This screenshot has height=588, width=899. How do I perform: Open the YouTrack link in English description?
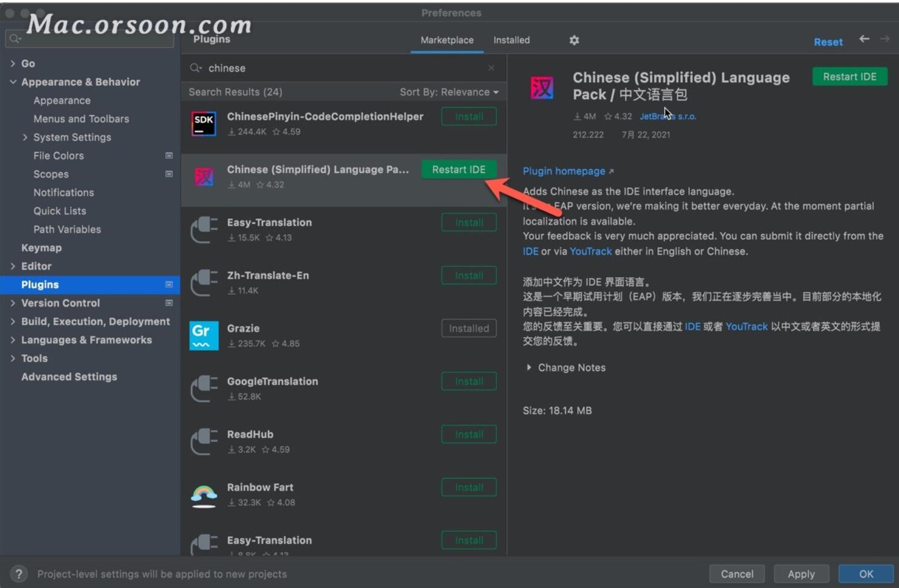click(591, 251)
